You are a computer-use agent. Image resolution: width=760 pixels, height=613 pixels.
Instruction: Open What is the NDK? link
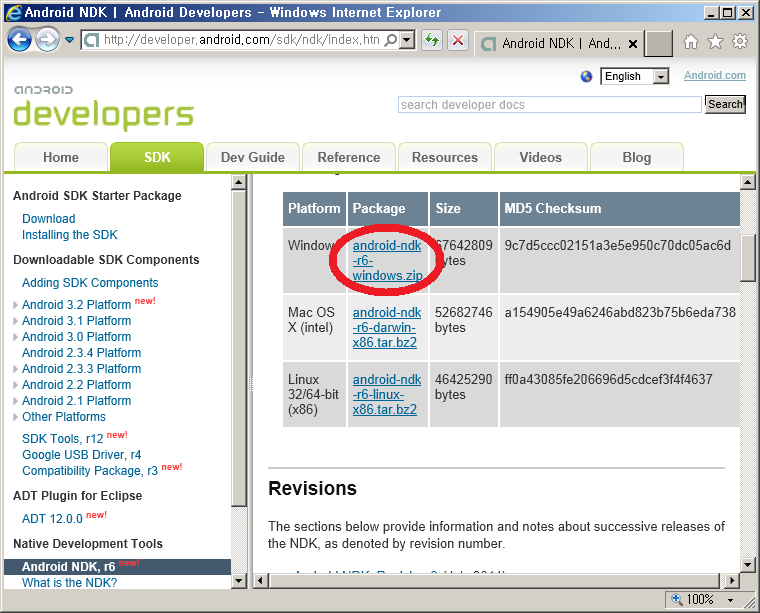tap(69, 582)
